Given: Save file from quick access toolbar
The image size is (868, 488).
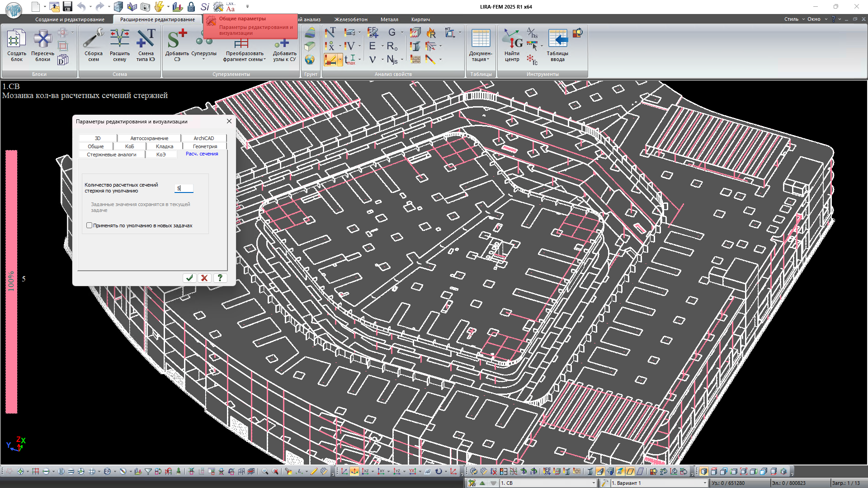Looking at the screenshot, I should [68, 6].
